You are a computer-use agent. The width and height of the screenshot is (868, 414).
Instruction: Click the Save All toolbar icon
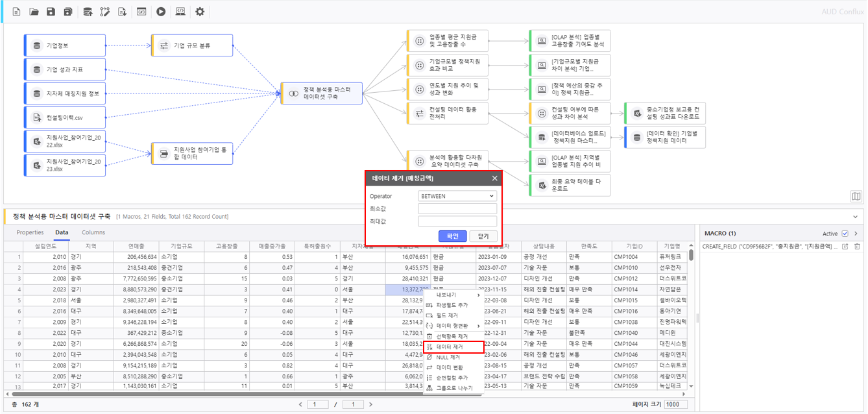tap(67, 12)
